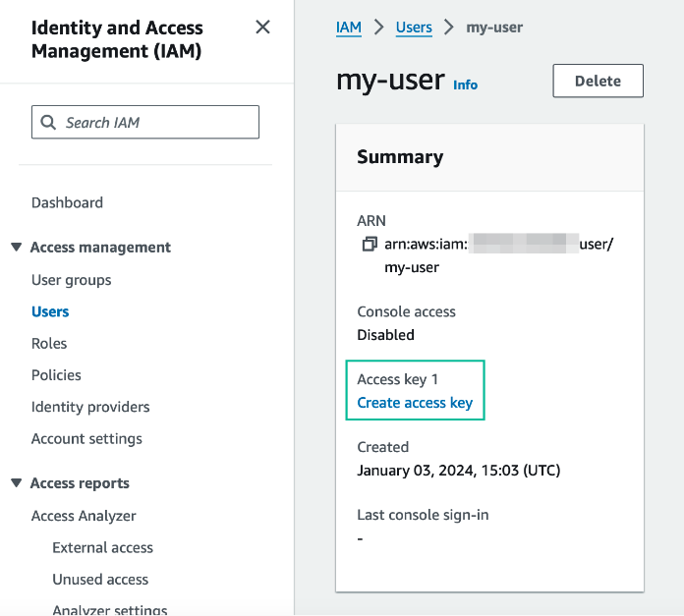Open the Dashboard page
684x616 pixels.
click(x=67, y=202)
